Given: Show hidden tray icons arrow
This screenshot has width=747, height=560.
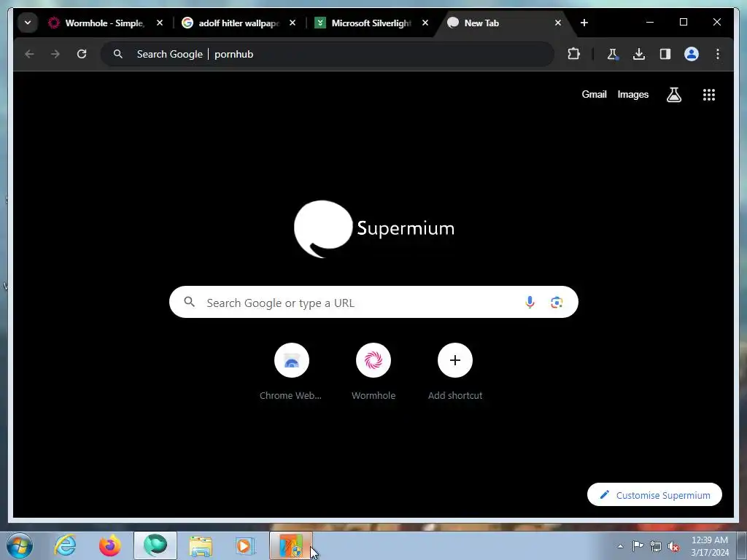Looking at the screenshot, I should 620,546.
